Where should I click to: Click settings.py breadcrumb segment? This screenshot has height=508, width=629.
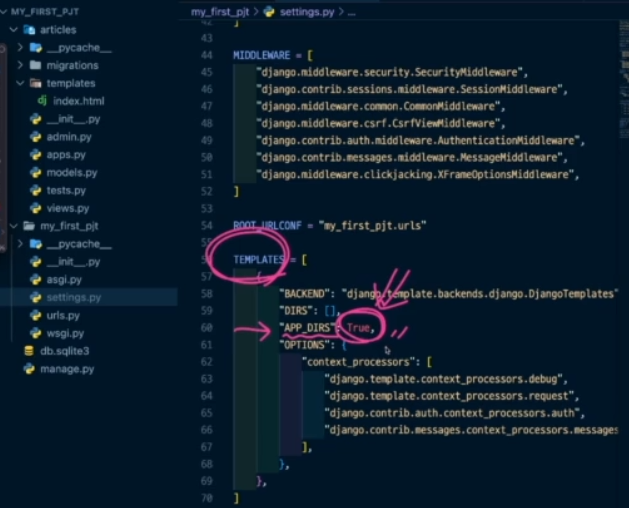(307, 12)
